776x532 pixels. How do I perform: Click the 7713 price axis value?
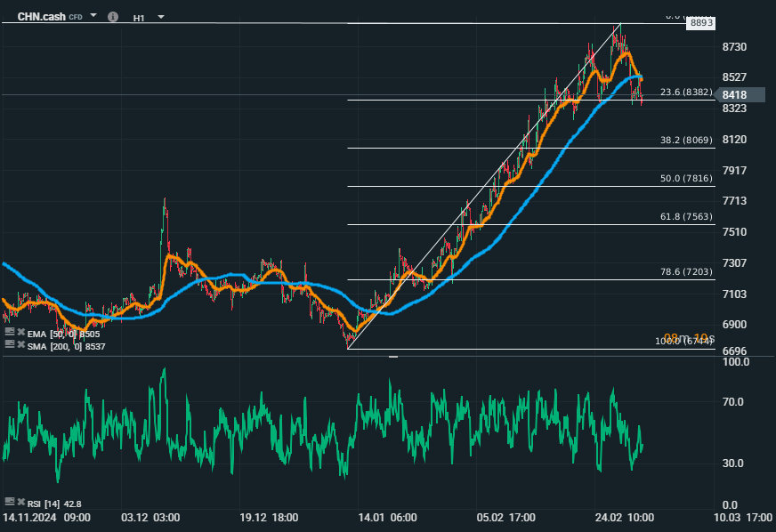tap(734, 201)
